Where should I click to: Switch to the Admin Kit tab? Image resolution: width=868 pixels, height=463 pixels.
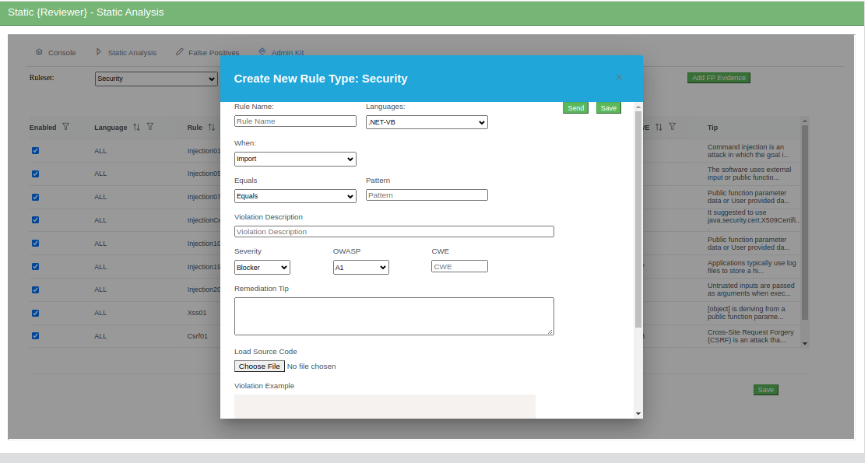pyautogui.click(x=286, y=52)
